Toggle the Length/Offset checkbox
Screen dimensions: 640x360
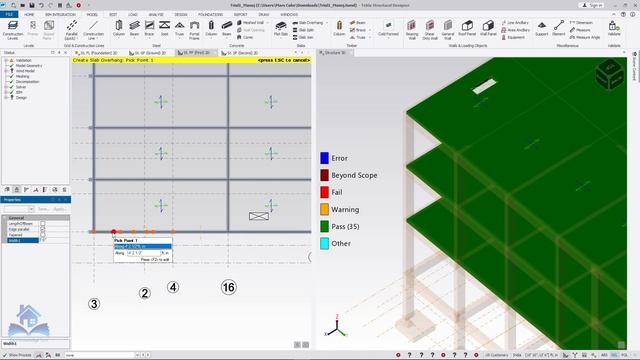coord(43,224)
